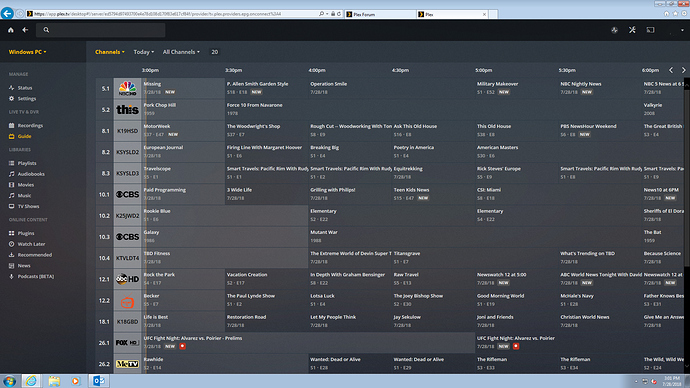Viewport: 690px width, 388px height.
Task: Click the abc HD channel 12.1 logo
Action: tap(127, 279)
